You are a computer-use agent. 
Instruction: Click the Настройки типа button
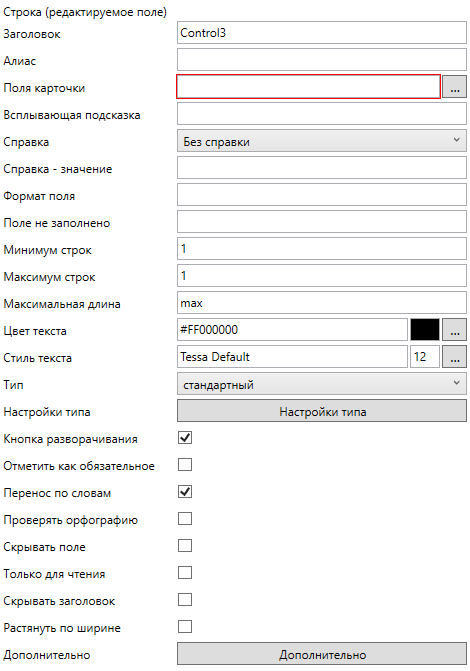(x=322, y=411)
